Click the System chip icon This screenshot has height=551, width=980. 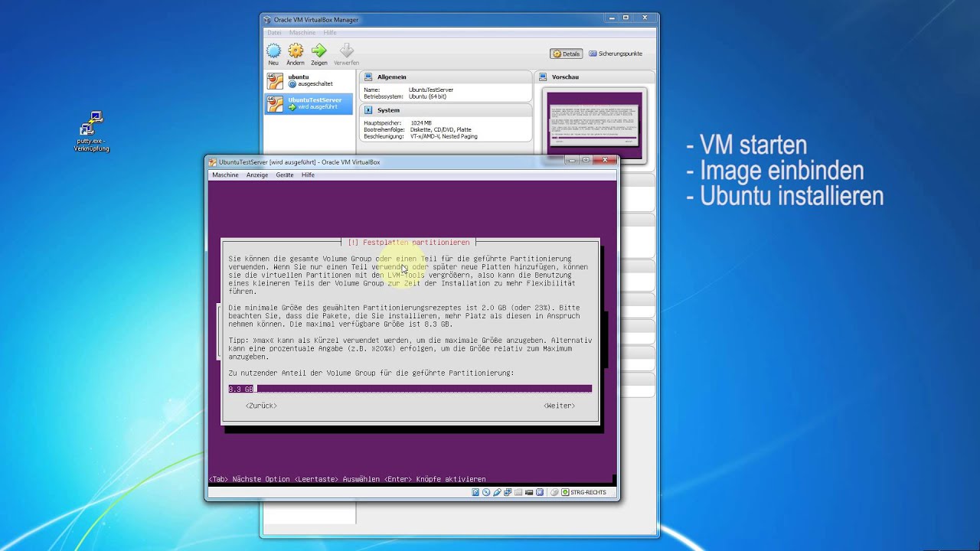(x=368, y=110)
